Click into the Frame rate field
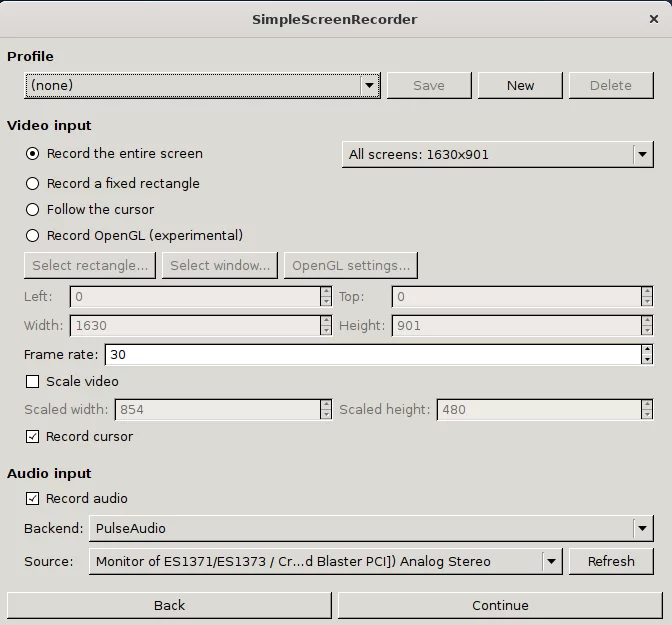The height and width of the screenshot is (625, 672). point(373,355)
